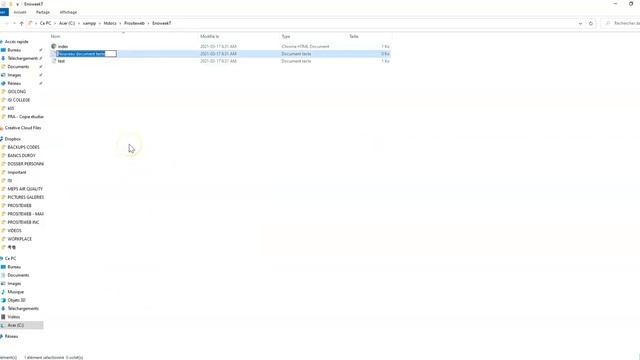640x360 pixels.
Task: Open Objets 3D under Ce PC
Action: 16,300
